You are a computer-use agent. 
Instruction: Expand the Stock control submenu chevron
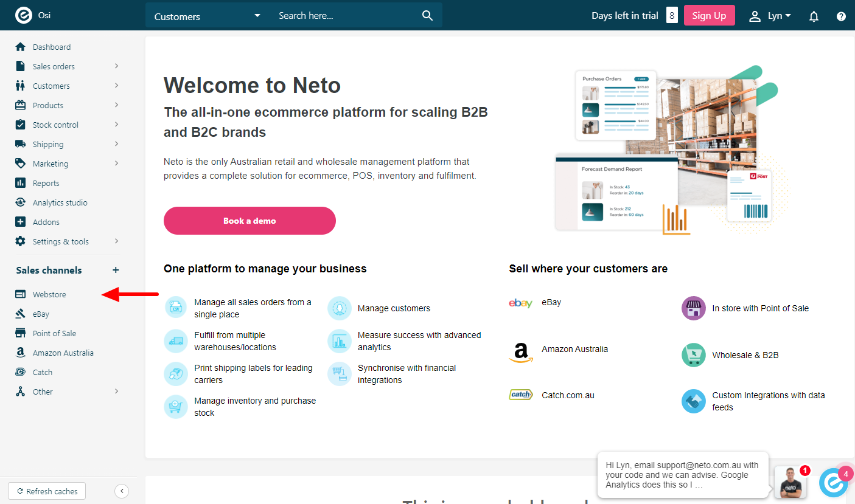(x=116, y=124)
